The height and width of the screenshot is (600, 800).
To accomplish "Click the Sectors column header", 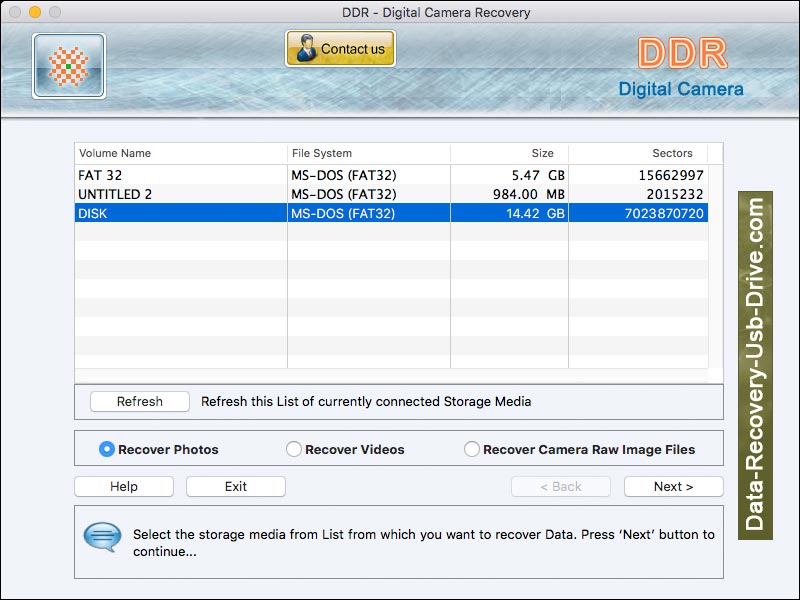I will tap(672, 153).
